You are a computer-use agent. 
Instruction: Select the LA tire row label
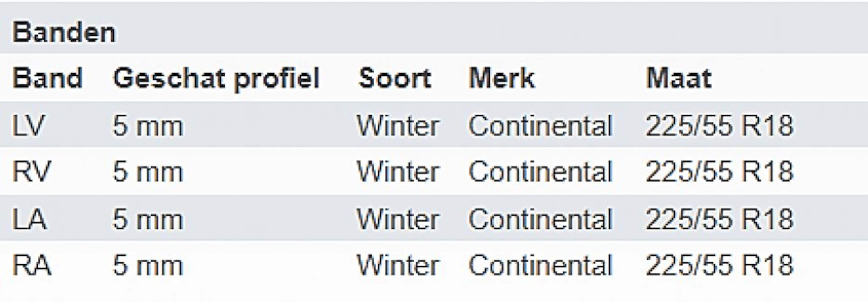point(29,219)
